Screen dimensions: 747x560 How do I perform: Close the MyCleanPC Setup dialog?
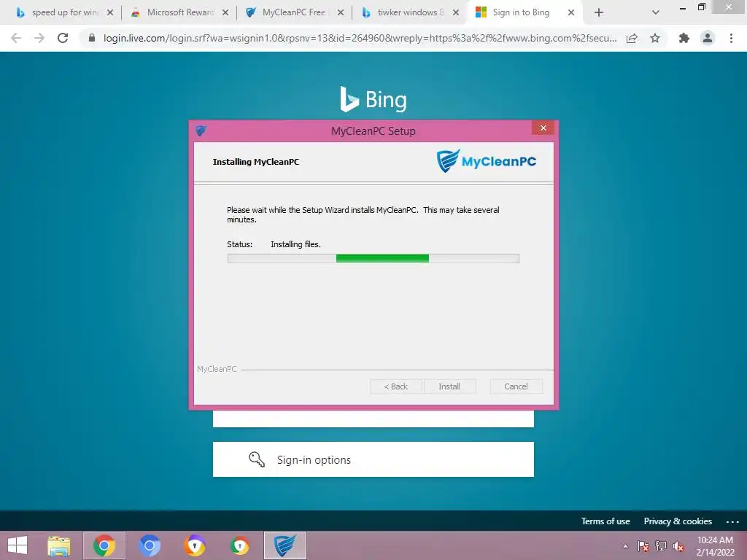[x=543, y=128]
